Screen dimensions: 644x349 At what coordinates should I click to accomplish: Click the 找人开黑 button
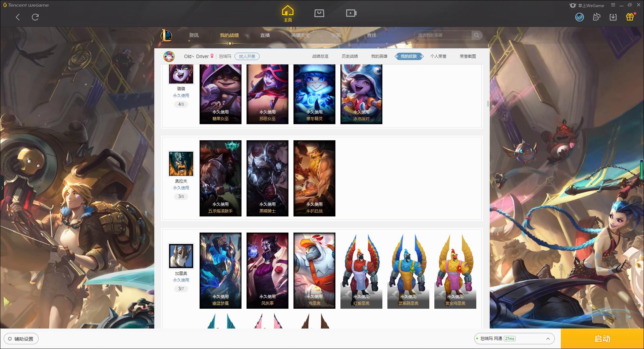pyautogui.click(x=247, y=56)
